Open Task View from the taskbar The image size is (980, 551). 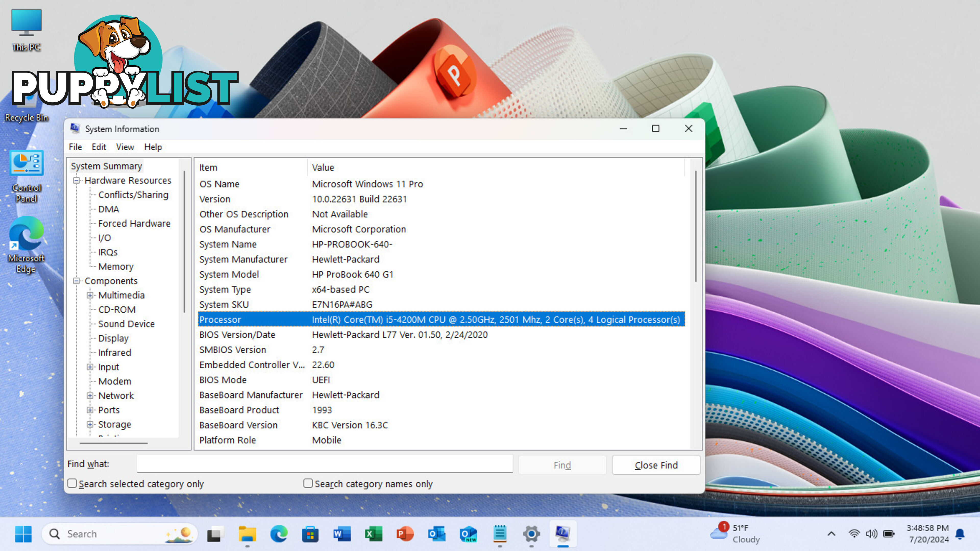[x=215, y=534]
